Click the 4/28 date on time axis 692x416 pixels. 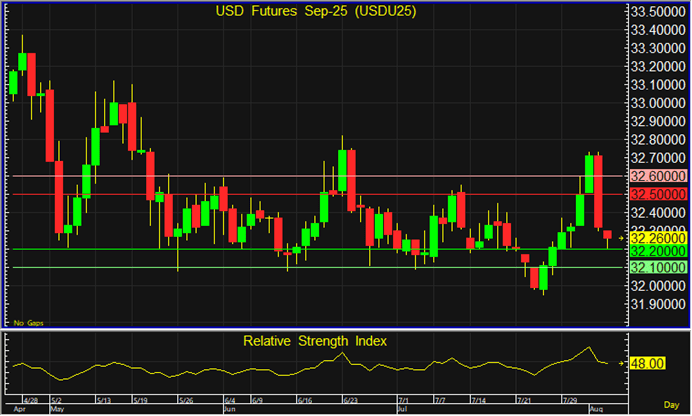click(29, 400)
